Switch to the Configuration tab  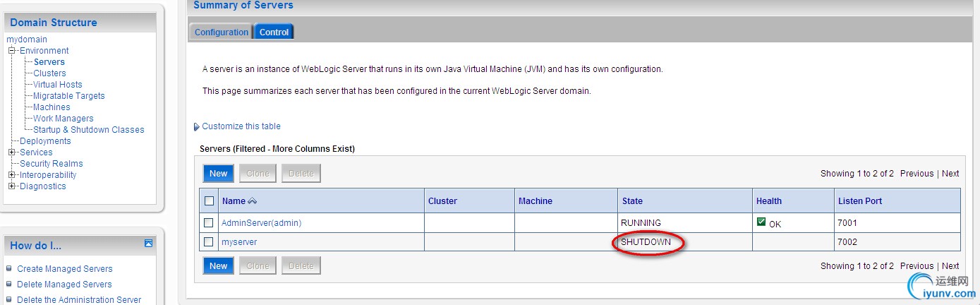point(222,32)
